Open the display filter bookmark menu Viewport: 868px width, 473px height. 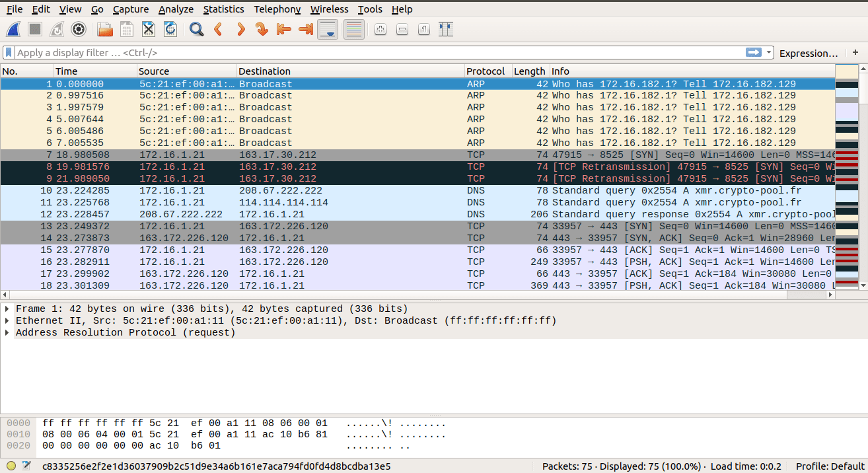pos(9,52)
